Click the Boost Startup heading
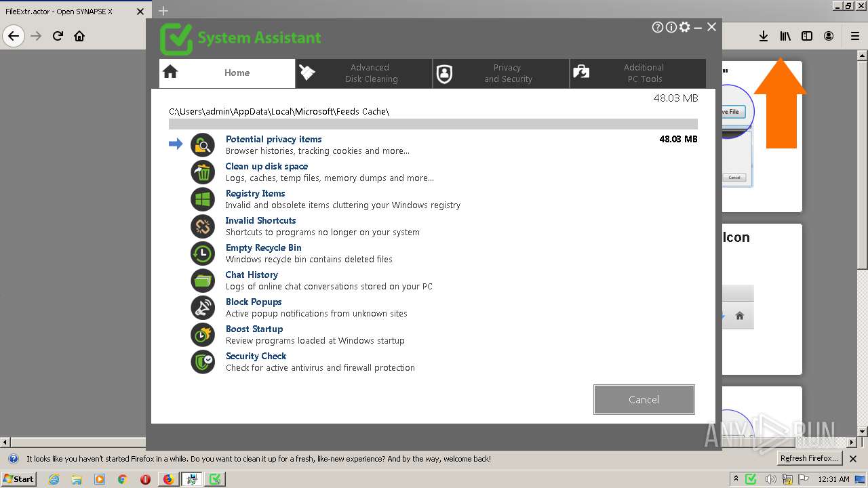Viewport: 868px width, 488px height. (x=254, y=329)
